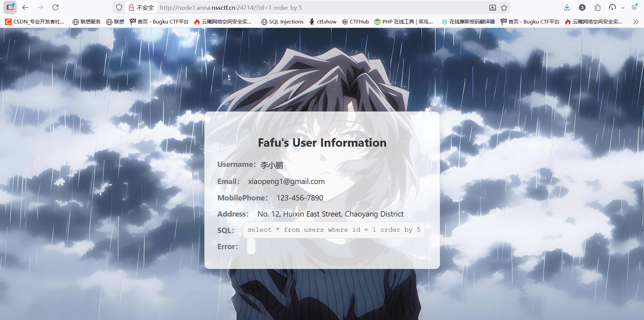Click the URL address bar text
Image resolution: width=644 pixels, height=320 pixels.
[x=231, y=7]
